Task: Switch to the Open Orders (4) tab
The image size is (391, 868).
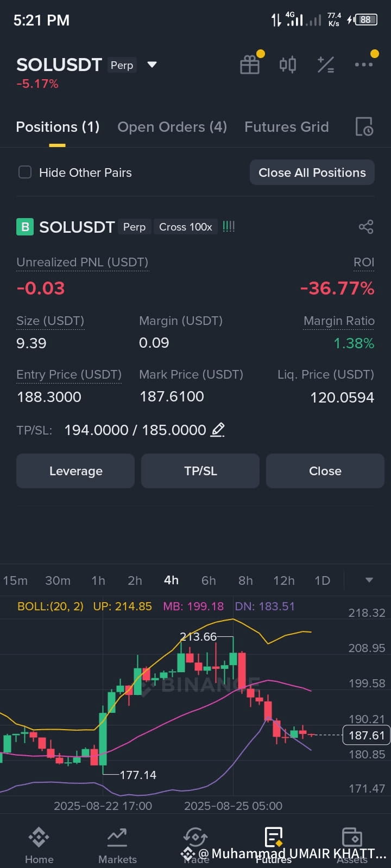Action: click(172, 127)
